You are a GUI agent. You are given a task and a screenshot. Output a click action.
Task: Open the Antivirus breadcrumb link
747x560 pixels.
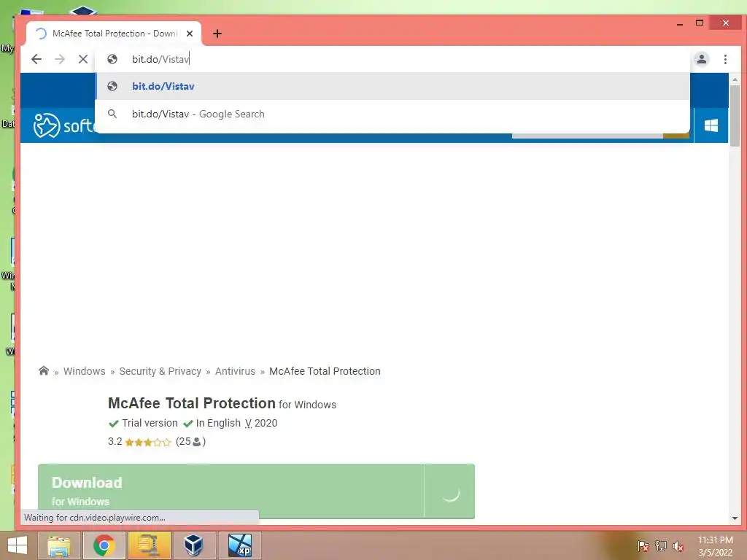click(x=235, y=371)
